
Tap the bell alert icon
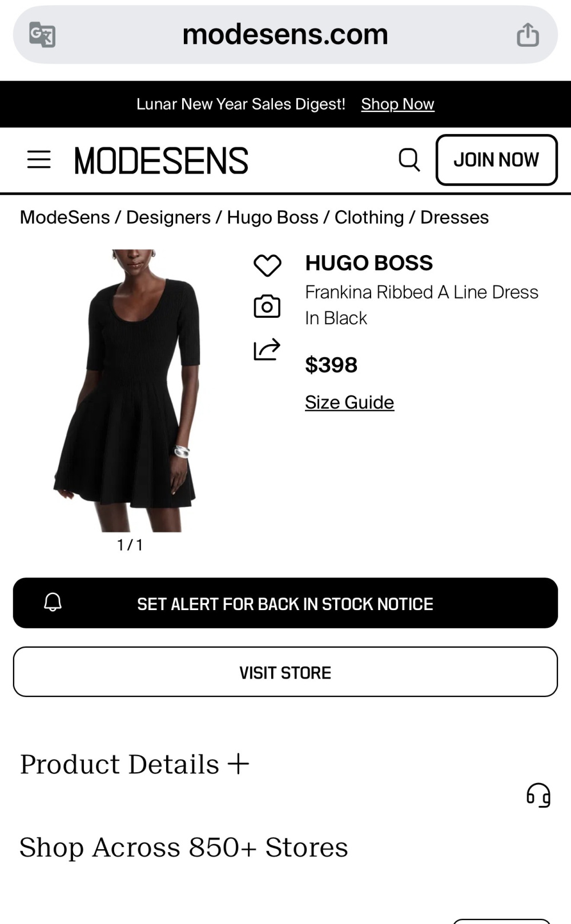coord(53,603)
